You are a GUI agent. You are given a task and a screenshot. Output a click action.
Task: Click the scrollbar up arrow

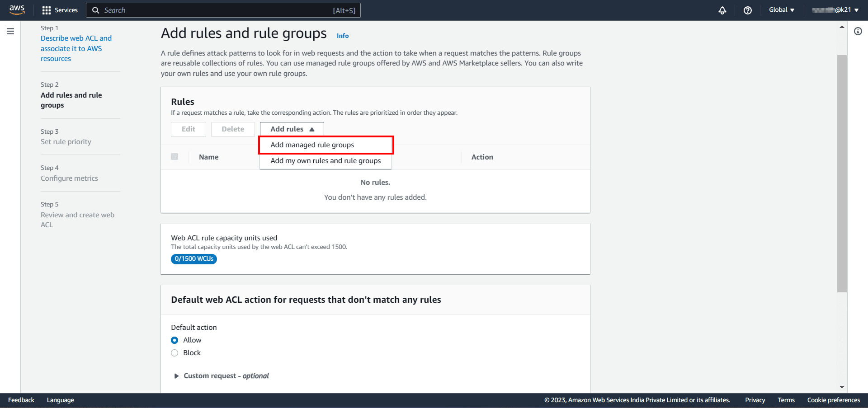click(842, 27)
